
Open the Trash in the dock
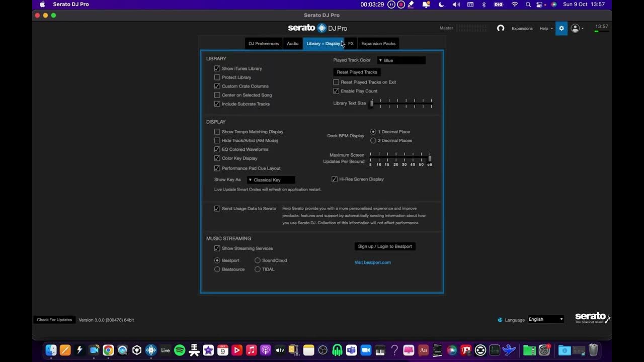pyautogui.click(x=593, y=350)
